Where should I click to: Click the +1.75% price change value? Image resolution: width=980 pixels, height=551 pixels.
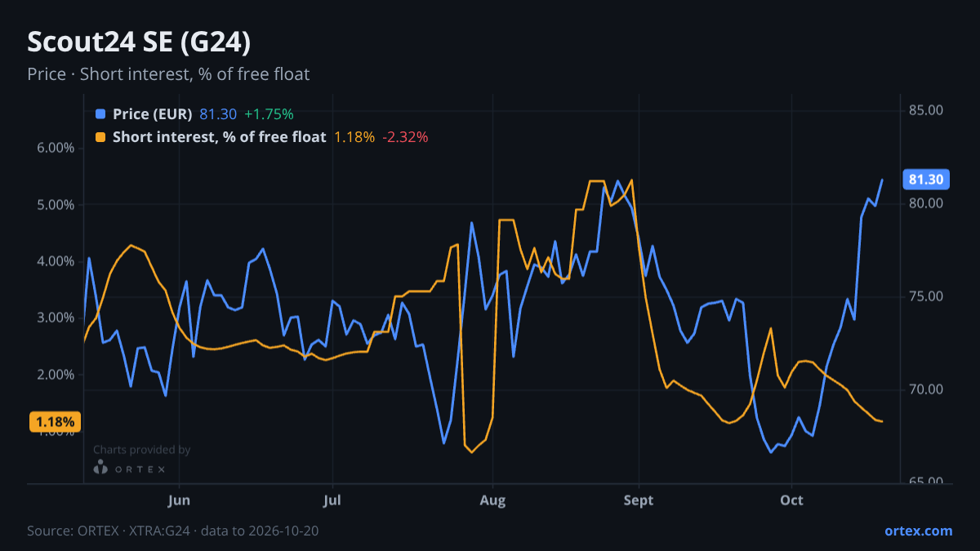pos(269,114)
